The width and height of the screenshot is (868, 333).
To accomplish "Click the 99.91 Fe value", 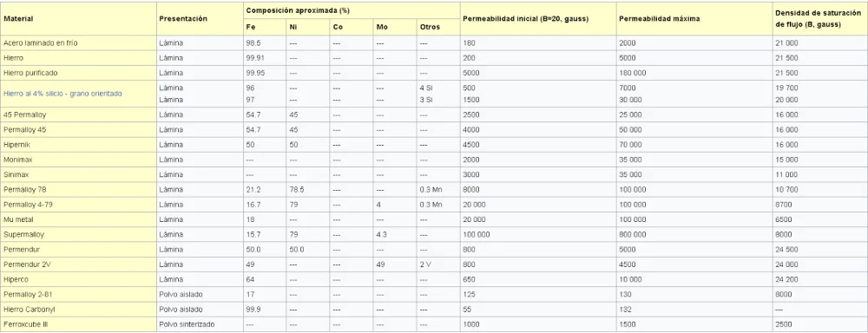I will [x=254, y=57].
